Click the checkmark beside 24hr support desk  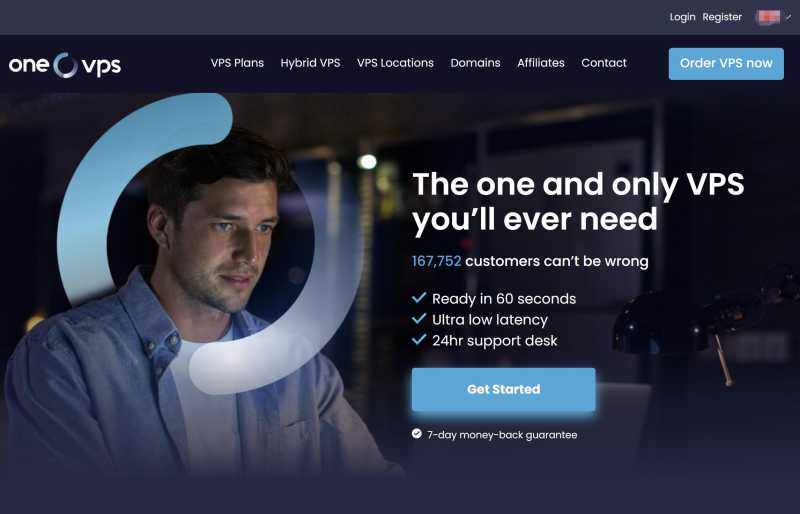419,339
